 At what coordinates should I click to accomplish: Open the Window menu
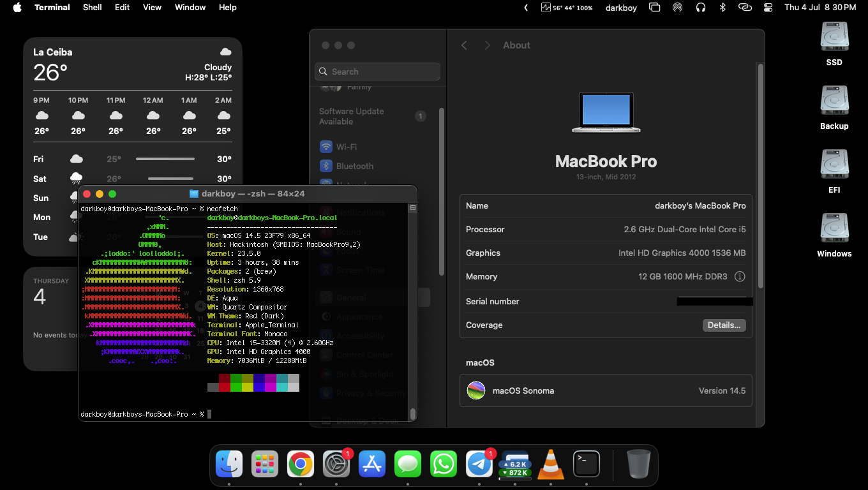[x=190, y=8]
